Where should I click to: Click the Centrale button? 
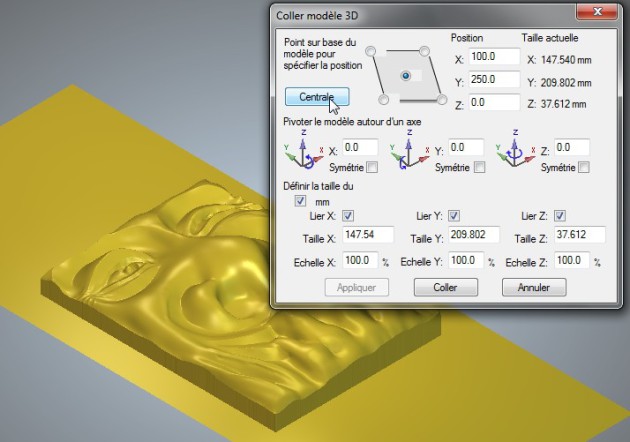pyautogui.click(x=317, y=97)
